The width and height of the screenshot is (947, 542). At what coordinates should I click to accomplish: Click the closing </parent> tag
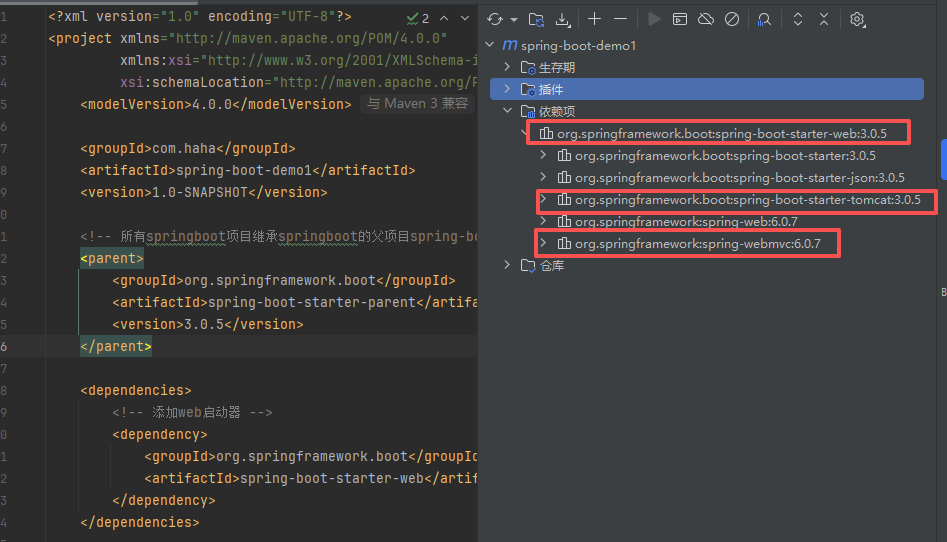pyautogui.click(x=116, y=346)
